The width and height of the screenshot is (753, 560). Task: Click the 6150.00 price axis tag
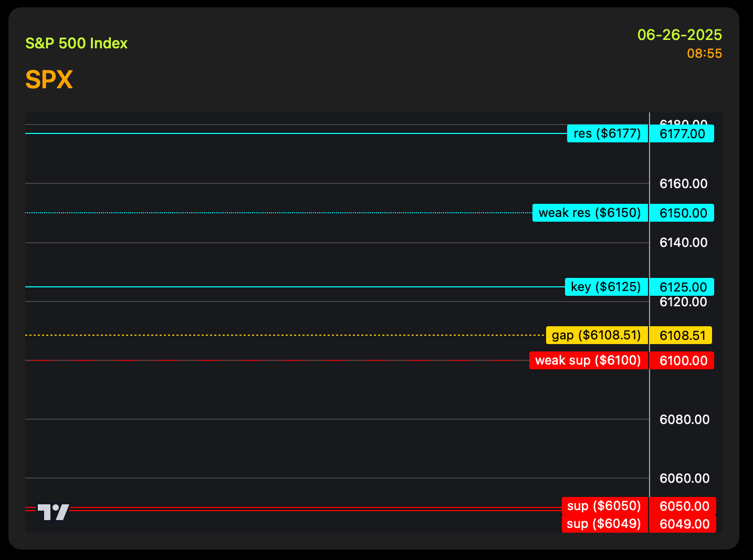click(682, 213)
